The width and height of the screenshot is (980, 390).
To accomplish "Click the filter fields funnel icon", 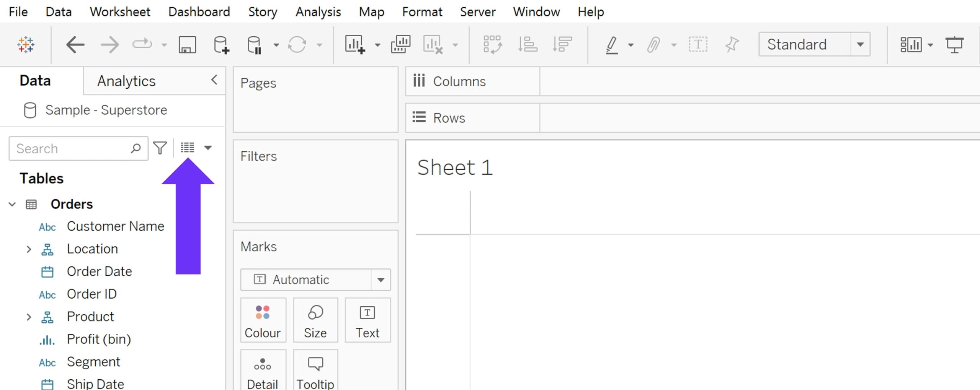I will pos(160,148).
